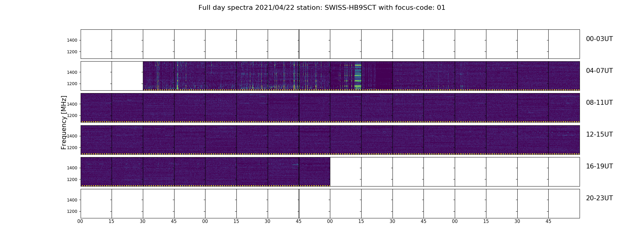Click the spectrogram strip of the 08-11UT row
Viewport: 644px width, 245px height.
(x=330, y=108)
